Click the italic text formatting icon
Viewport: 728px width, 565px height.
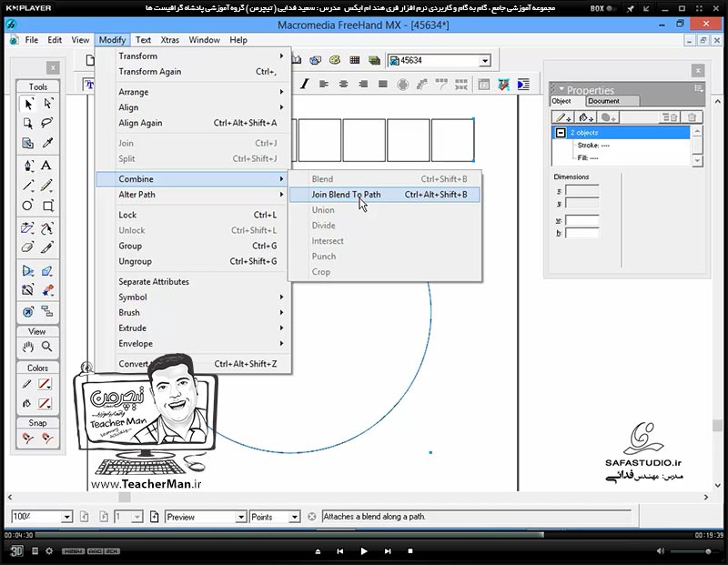(305, 84)
